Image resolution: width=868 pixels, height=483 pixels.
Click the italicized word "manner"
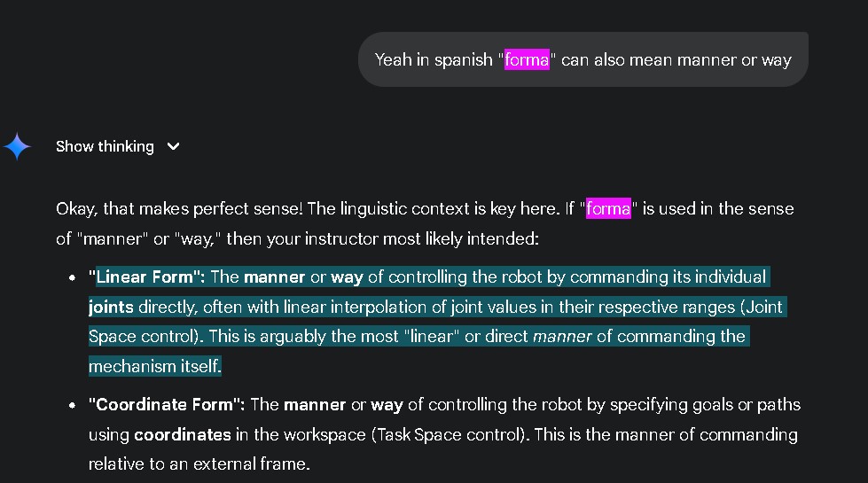(x=561, y=336)
